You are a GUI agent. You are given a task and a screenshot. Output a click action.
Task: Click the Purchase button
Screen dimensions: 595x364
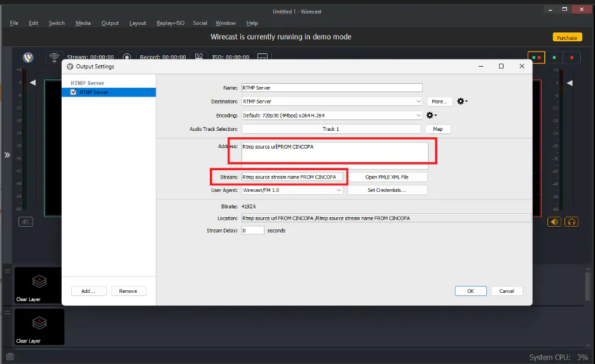point(567,37)
